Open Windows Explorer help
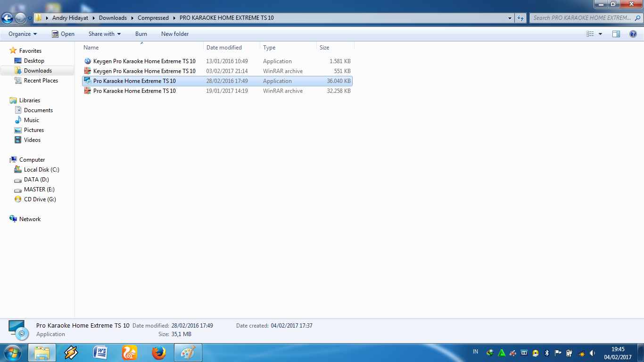Viewport: 644px width, 362px height. click(x=633, y=34)
